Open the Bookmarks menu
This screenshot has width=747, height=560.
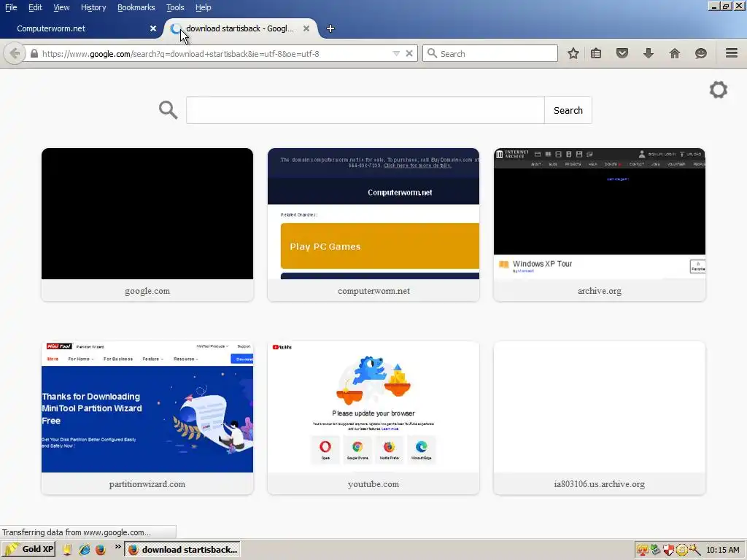click(136, 7)
